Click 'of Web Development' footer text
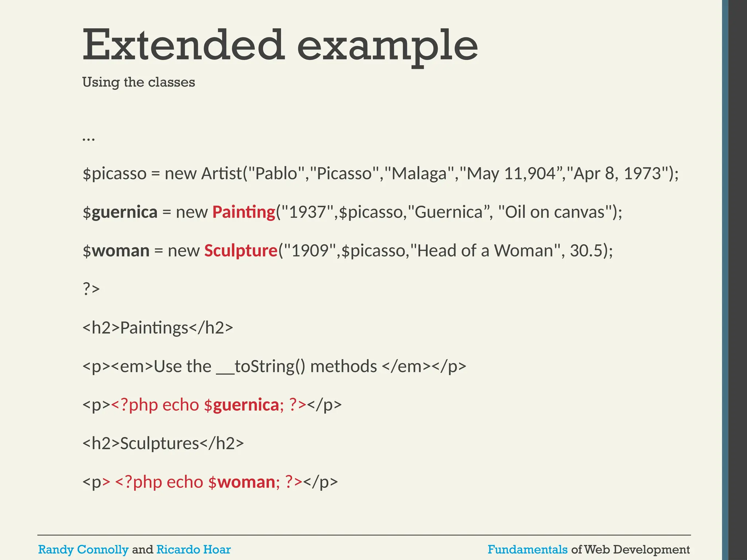Viewport: 747px width, 560px height. pos(630,549)
